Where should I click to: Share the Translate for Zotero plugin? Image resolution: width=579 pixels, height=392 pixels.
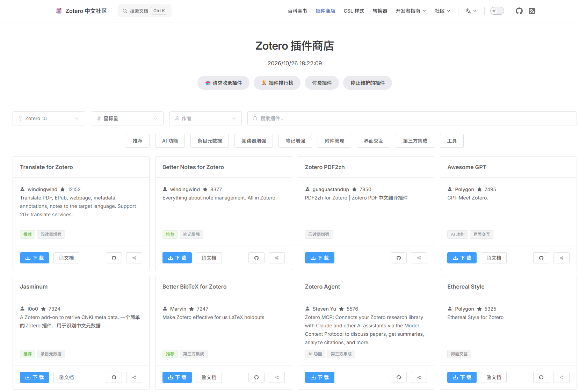pos(134,258)
